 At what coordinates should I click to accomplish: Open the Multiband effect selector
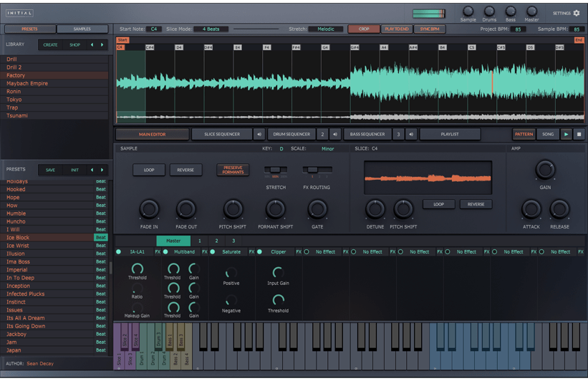pyautogui.click(x=184, y=252)
